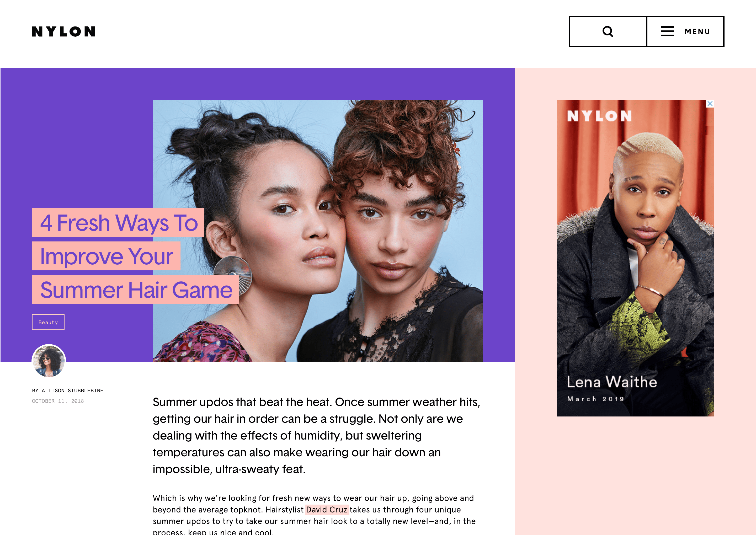Close the ad using the X icon

tap(710, 103)
